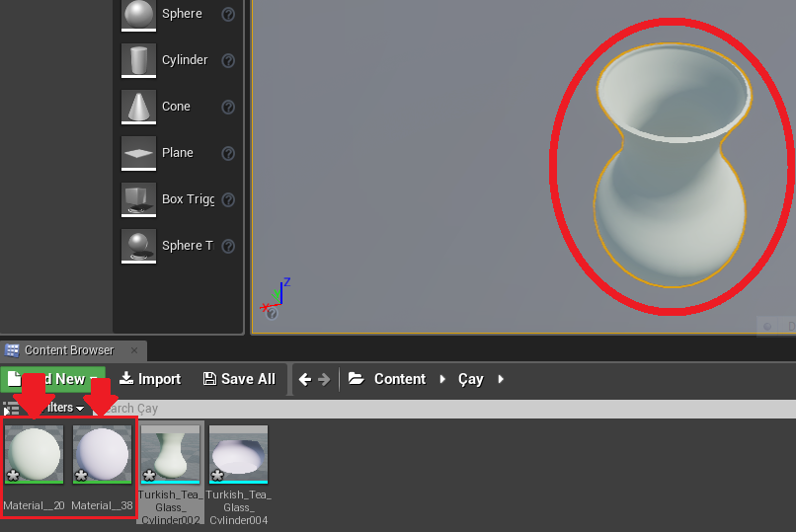Open help for Sphere Trigger
This screenshot has width=796, height=532.
(228, 246)
